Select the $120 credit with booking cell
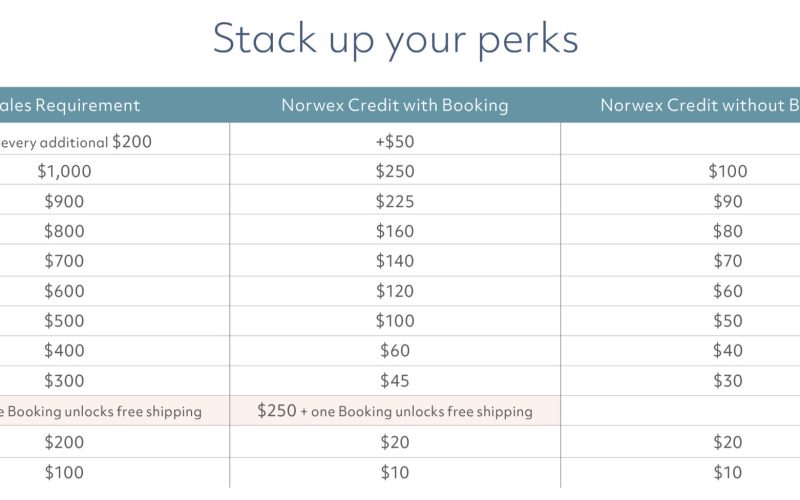The height and width of the screenshot is (500, 800). [x=394, y=291]
